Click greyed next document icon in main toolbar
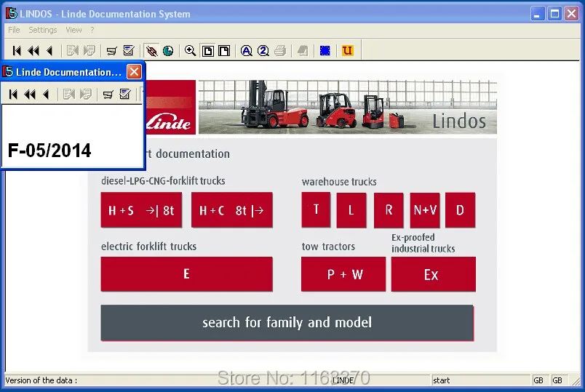 [x=89, y=50]
